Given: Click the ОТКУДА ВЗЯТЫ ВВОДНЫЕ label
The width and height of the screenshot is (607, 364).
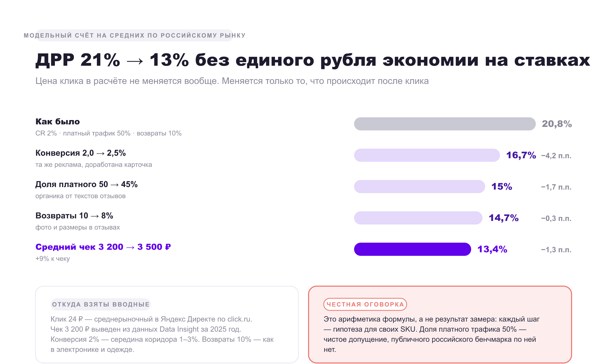Looking at the screenshot, I should pyautogui.click(x=101, y=304).
